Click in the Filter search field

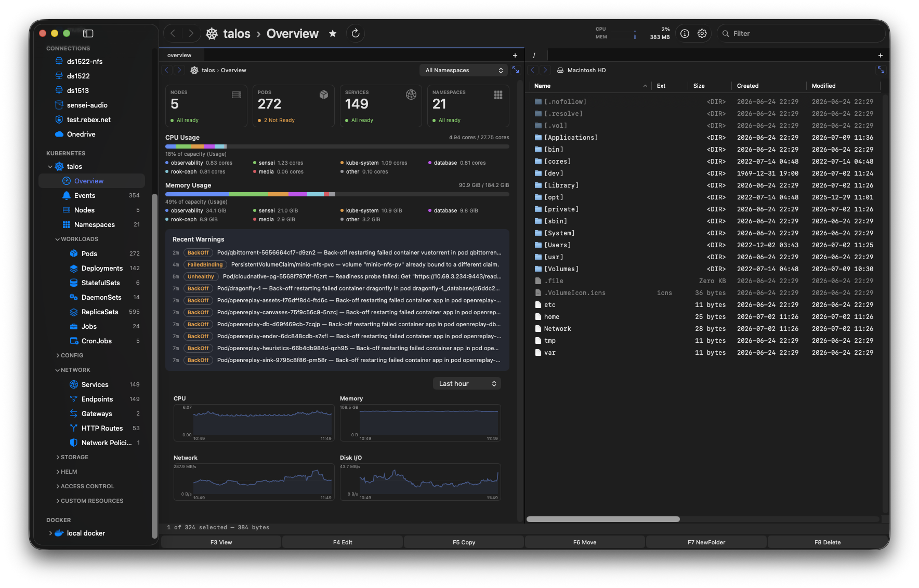(x=801, y=33)
